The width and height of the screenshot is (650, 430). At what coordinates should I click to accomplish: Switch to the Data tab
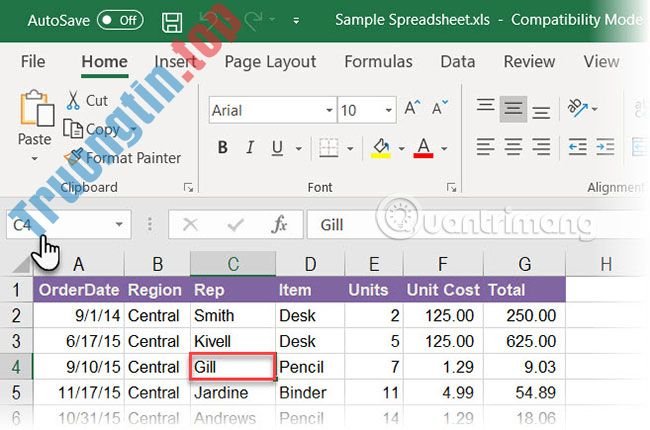[458, 62]
